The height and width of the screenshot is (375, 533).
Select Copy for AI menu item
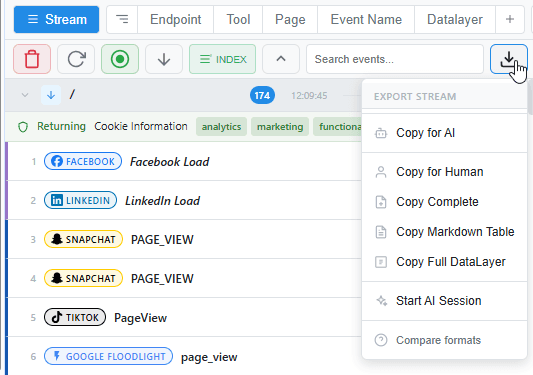pyautogui.click(x=444, y=133)
